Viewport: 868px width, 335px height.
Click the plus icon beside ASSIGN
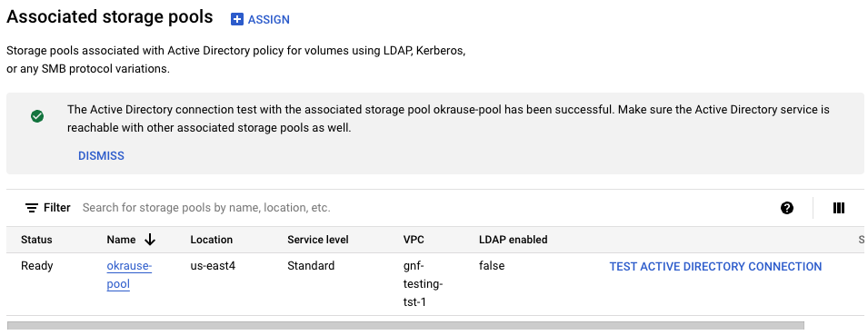pos(237,19)
